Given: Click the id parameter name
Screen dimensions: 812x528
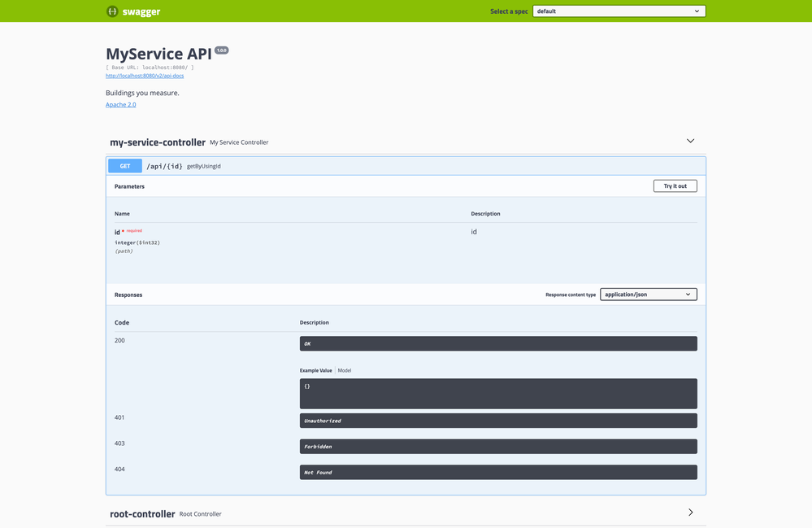Looking at the screenshot, I should click(117, 232).
